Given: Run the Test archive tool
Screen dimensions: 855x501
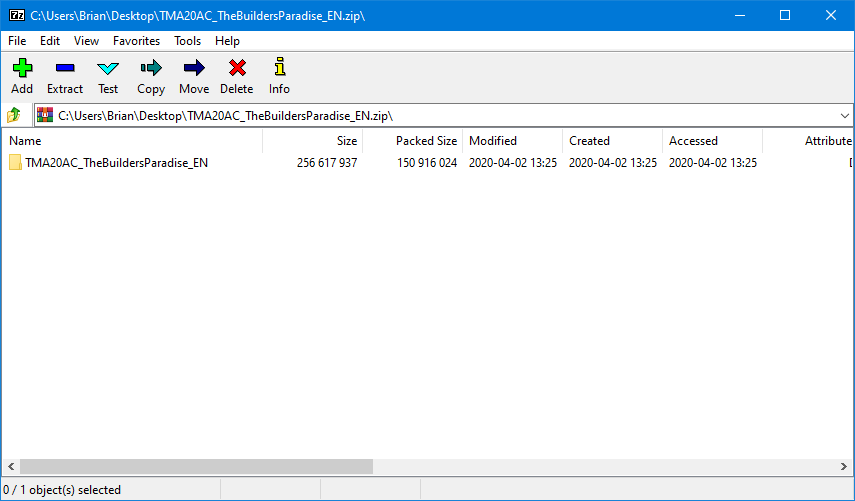Looking at the screenshot, I should tap(108, 68).
